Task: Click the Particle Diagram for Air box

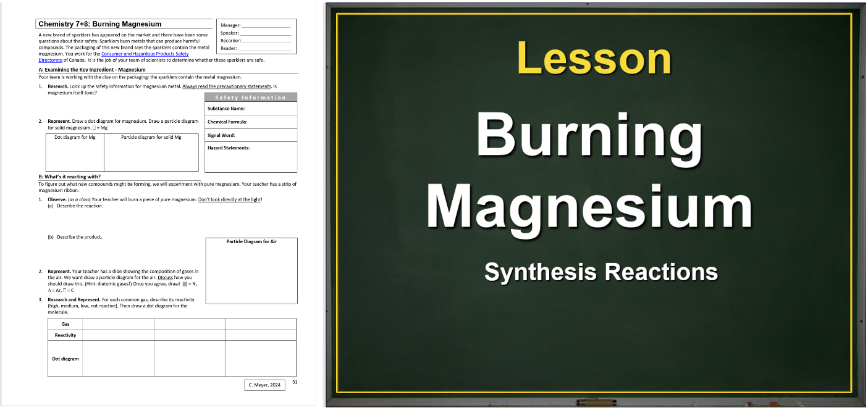Action: [x=251, y=272]
